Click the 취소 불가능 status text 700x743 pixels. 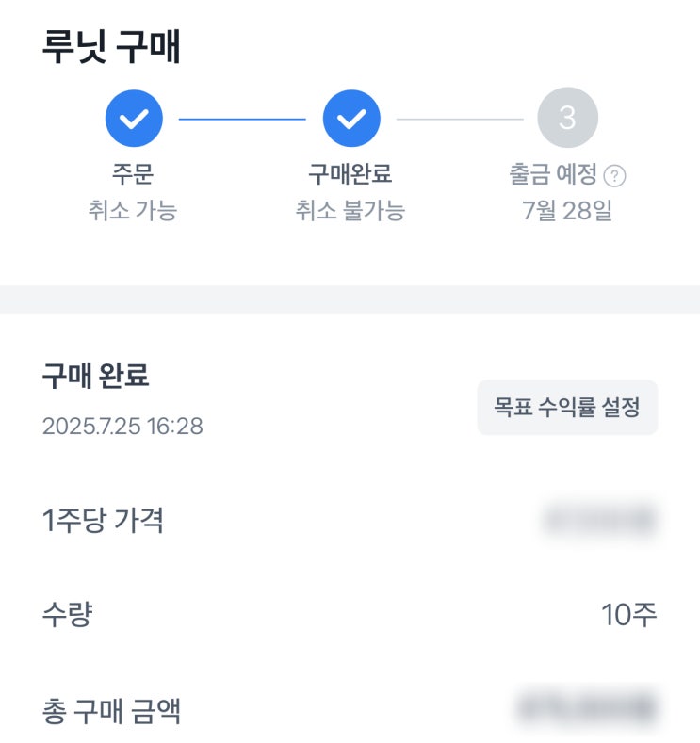click(350, 210)
